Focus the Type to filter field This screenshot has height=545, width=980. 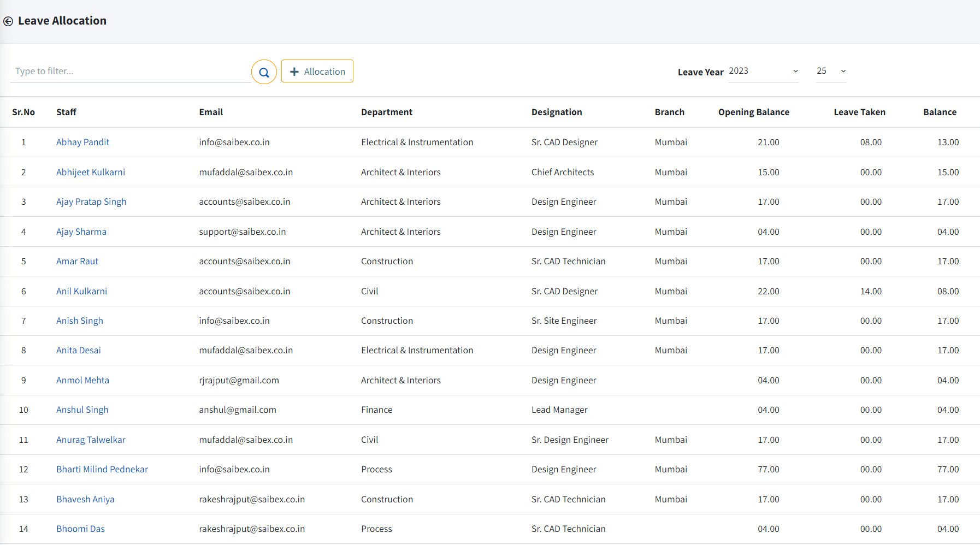[x=130, y=72]
